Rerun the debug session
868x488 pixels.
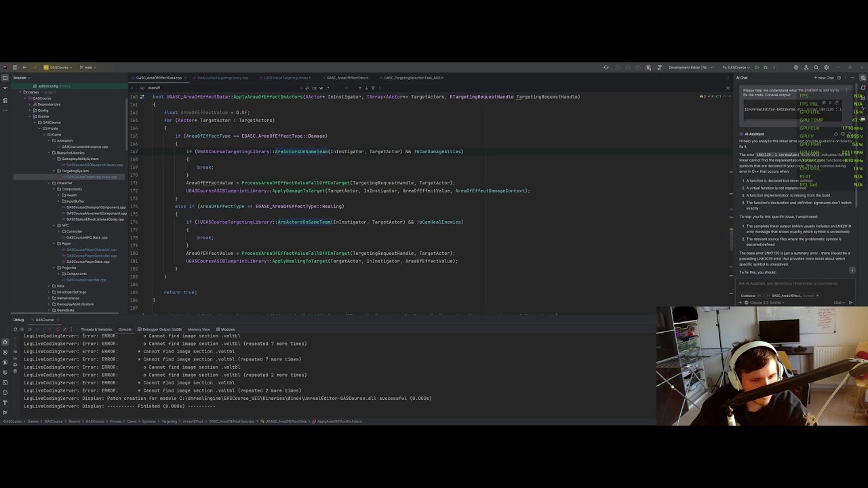coord(15,329)
